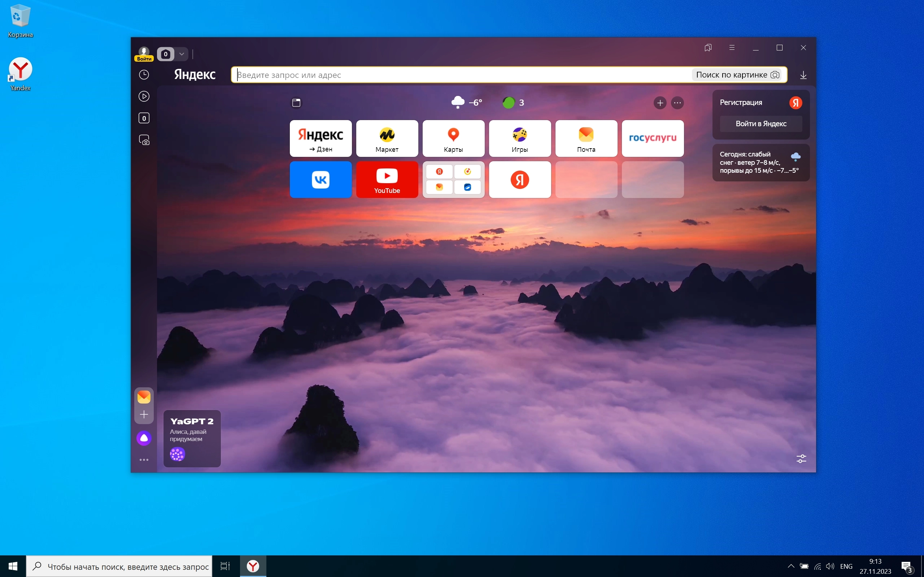
Task: Open Windows Task View in taskbar
Action: [x=225, y=566]
